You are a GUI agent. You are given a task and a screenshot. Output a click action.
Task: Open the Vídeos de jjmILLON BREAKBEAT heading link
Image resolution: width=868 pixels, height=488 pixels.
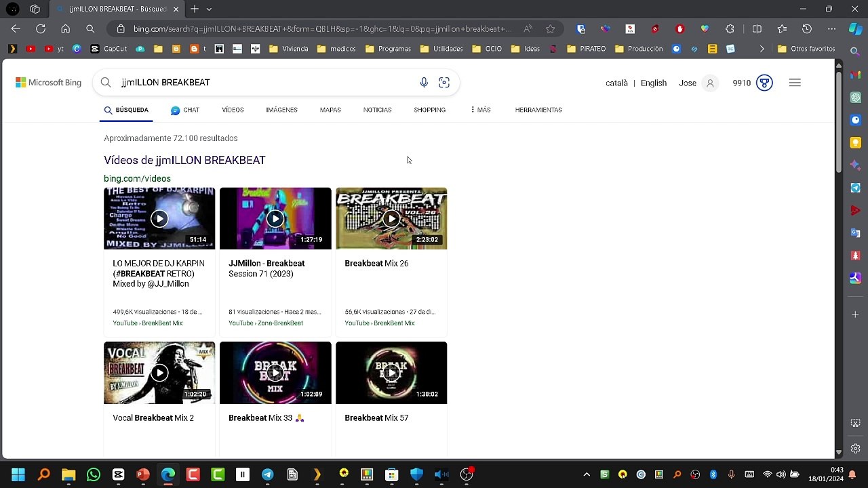[x=184, y=160]
